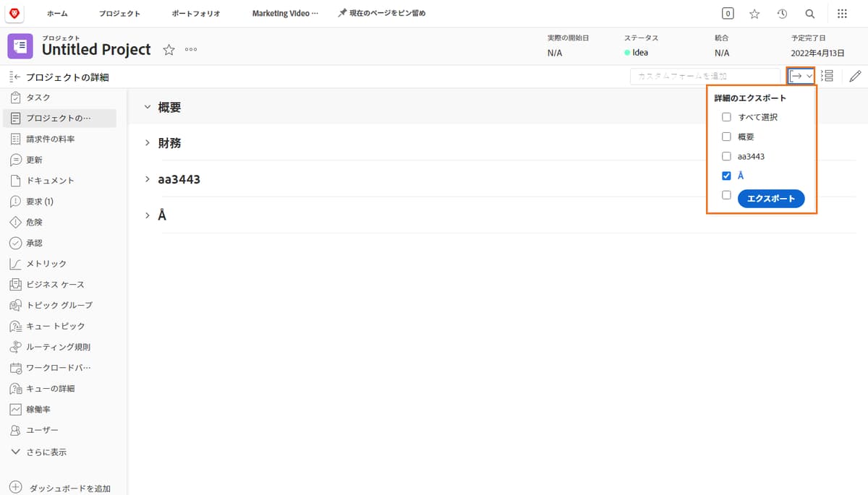Open recent items via the clock icon
This screenshot has width=868, height=495.
782,13
